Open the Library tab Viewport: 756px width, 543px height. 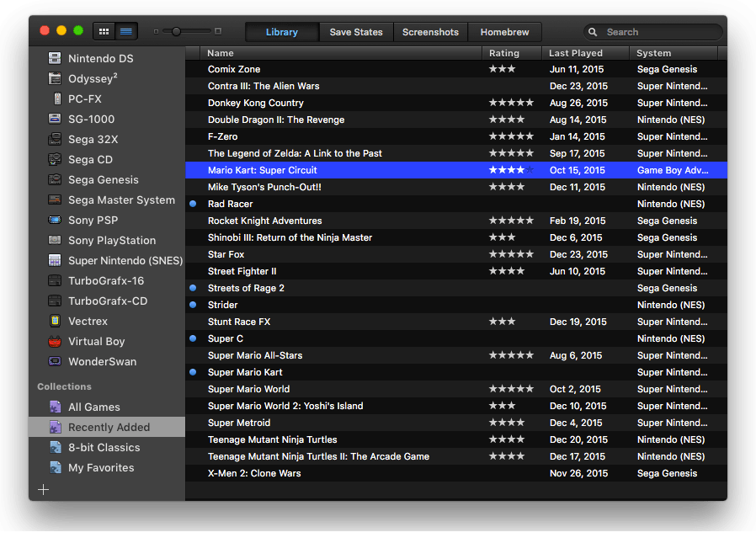pos(281,32)
